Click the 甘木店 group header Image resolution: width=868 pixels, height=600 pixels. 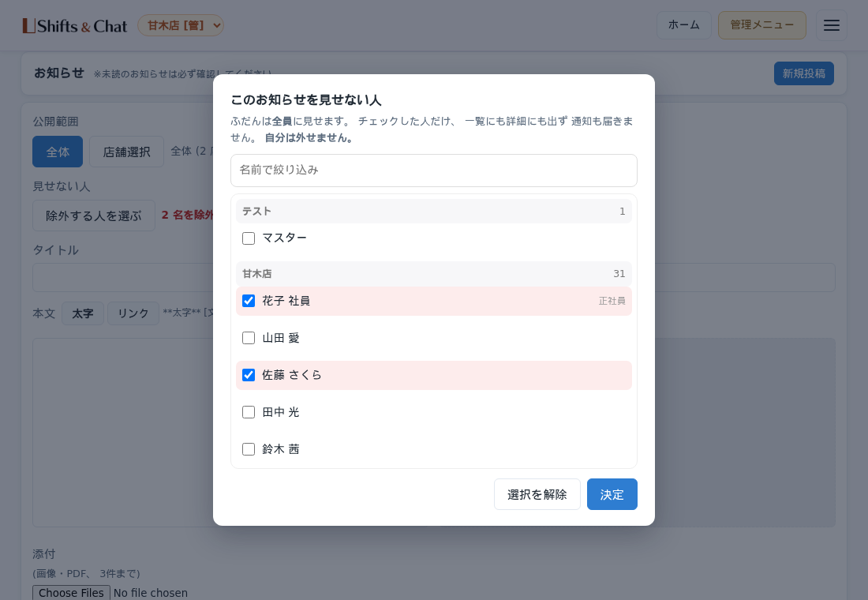(x=433, y=274)
